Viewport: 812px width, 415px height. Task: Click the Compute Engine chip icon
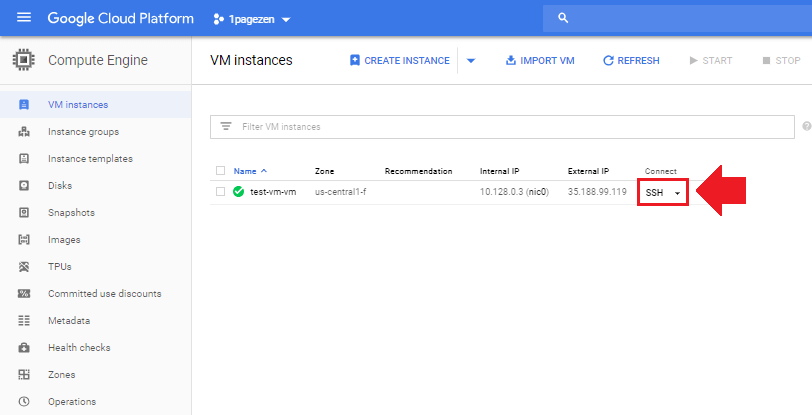point(23,60)
